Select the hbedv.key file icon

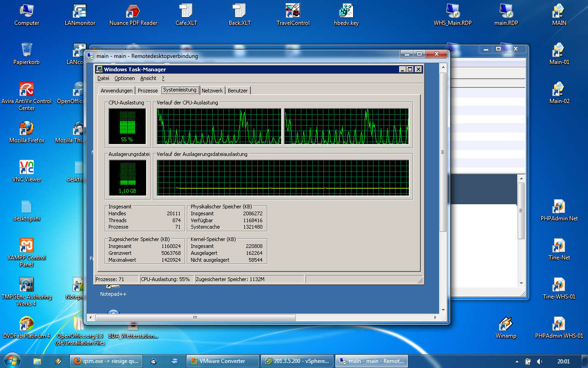click(x=346, y=14)
